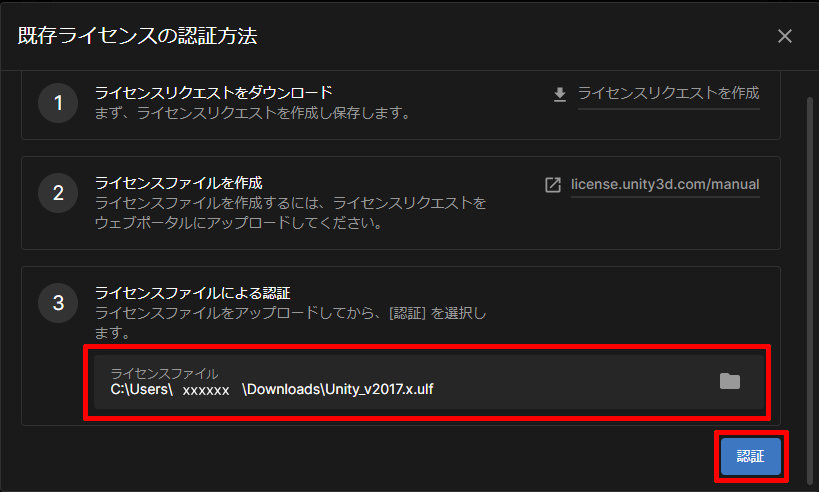This screenshot has height=492, width=819.
Task: Click the step 1 number circle
Action: [x=58, y=103]
